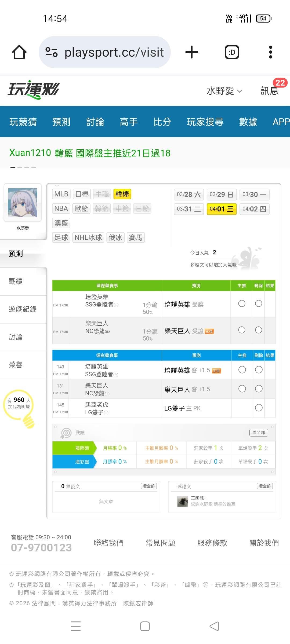Screen dimensions: 290x644
Task: Select 主推 radio for 樂天巨人 客+1.5
Action: click(242, 389)
